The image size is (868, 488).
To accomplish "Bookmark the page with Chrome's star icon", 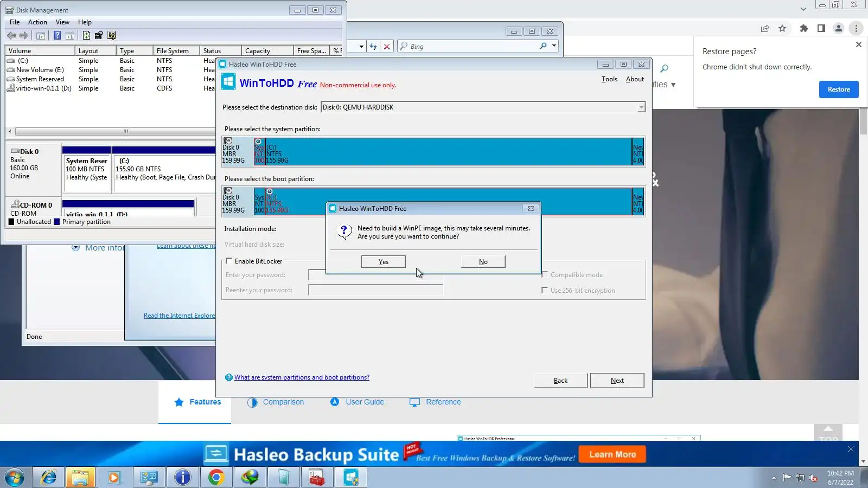I will point(782,29).
